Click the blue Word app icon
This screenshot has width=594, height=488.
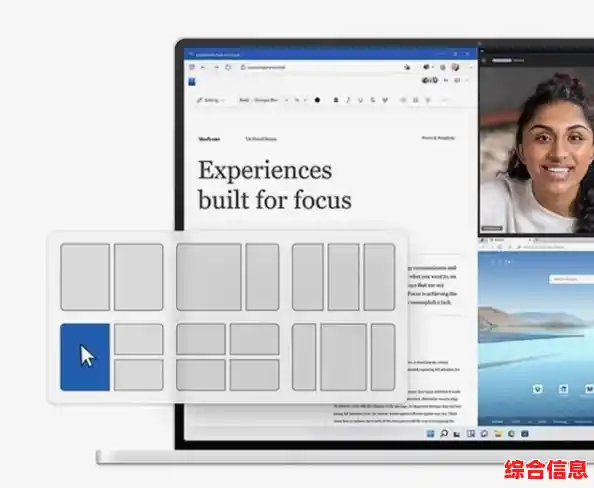192,81
